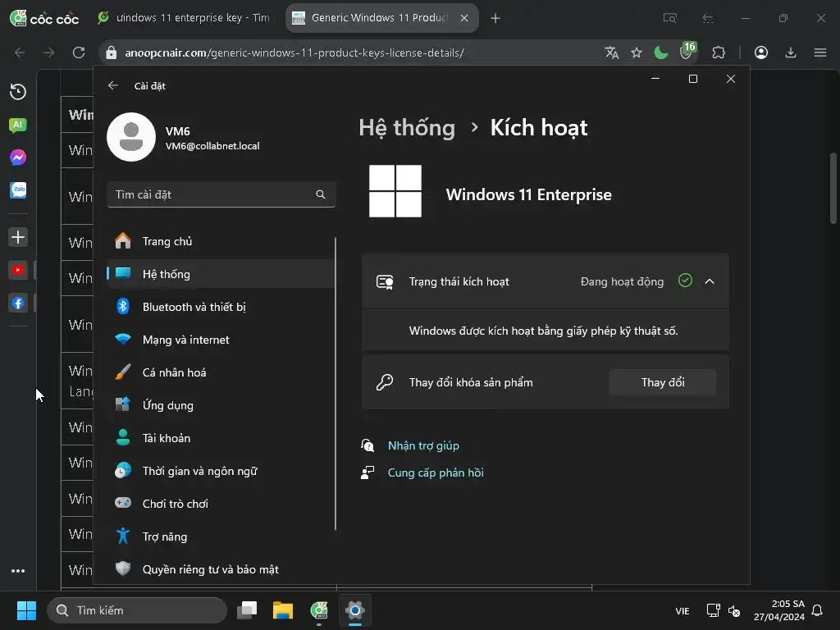
Task: Toggle dark mode moon icon
Action: point(660,52)
